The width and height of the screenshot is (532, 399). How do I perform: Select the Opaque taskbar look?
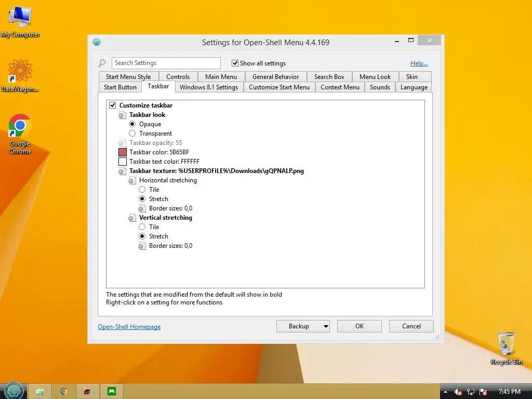132,124
